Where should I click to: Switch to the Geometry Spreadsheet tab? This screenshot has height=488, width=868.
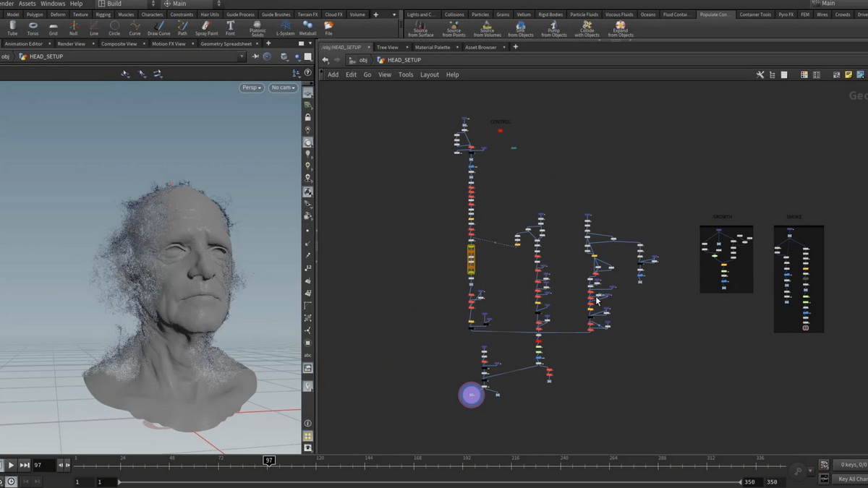coord(226,44)
